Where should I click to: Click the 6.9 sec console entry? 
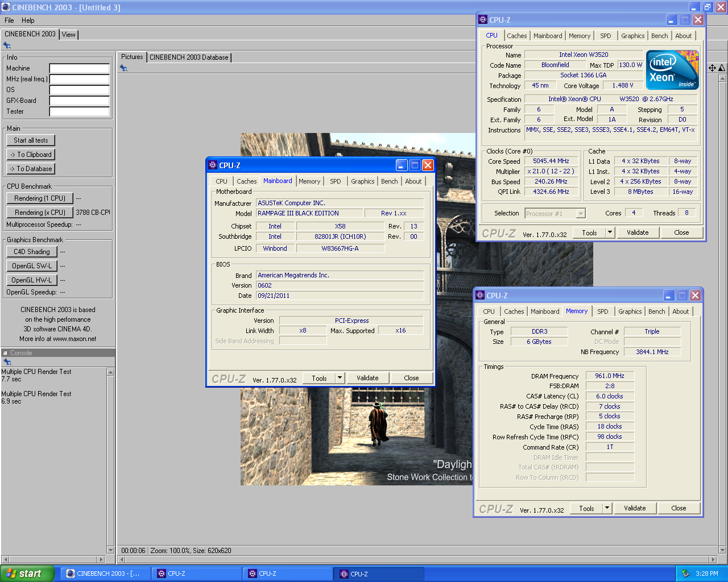11,401
